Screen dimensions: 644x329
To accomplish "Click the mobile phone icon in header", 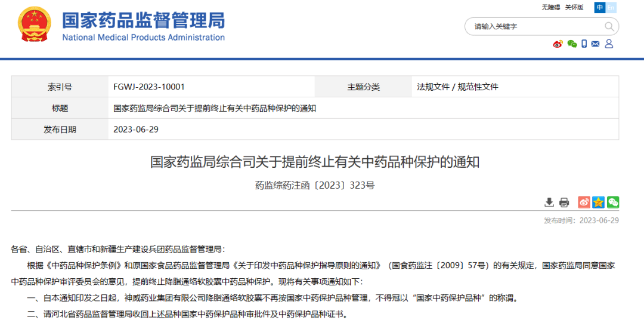I will coord(584,44).
